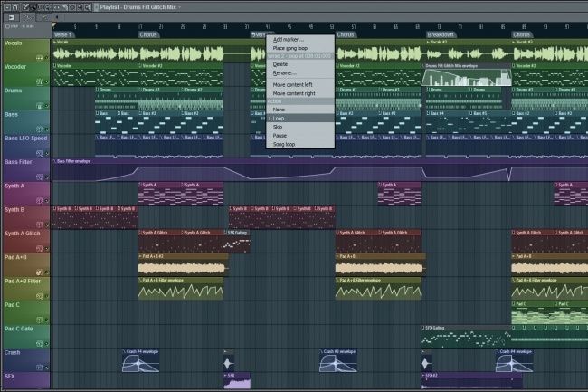Select the slip tool with arrows
This screenshot has width=588, height=392.
57,7
